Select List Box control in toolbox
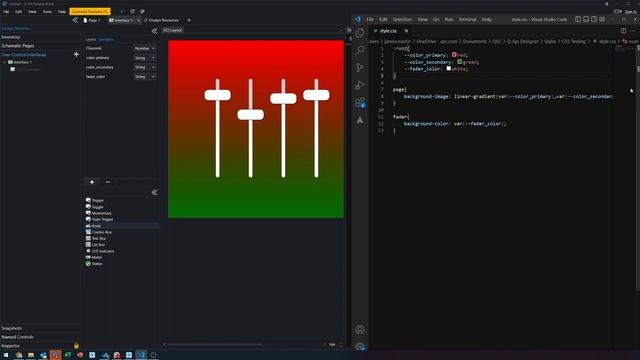 [x=96, y=244]
